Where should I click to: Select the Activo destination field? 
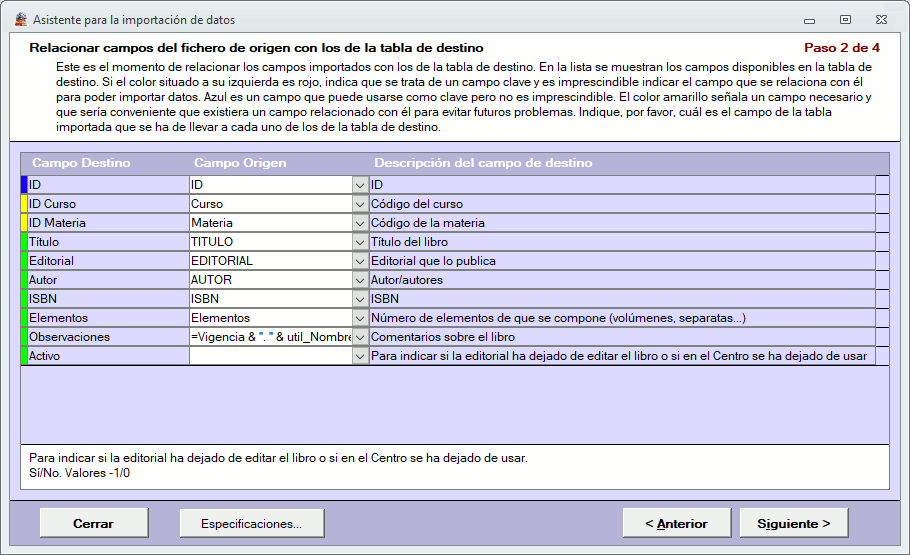click(x=108, y=356)
